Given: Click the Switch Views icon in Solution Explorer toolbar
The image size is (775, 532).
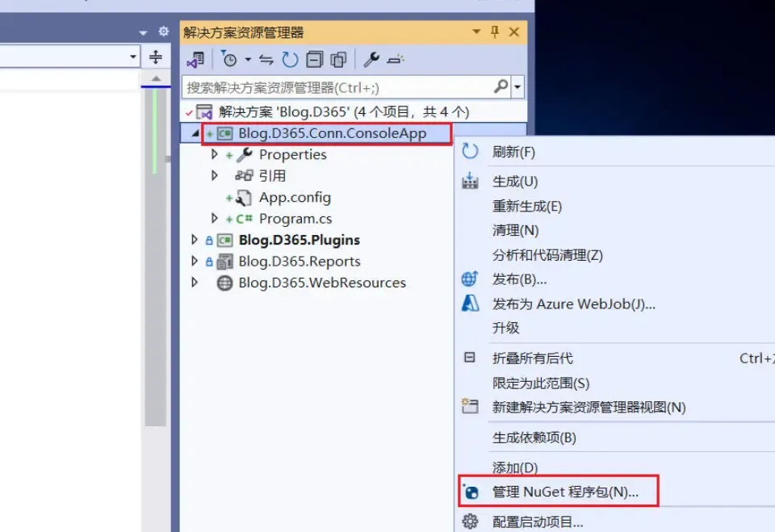Looking at the screenshot, I should [x=195, y=60].
